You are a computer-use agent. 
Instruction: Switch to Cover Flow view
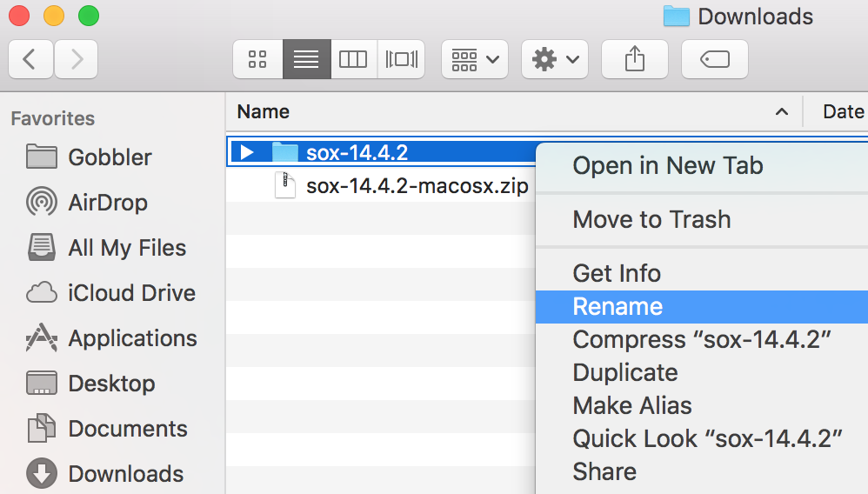pos(401,59)
